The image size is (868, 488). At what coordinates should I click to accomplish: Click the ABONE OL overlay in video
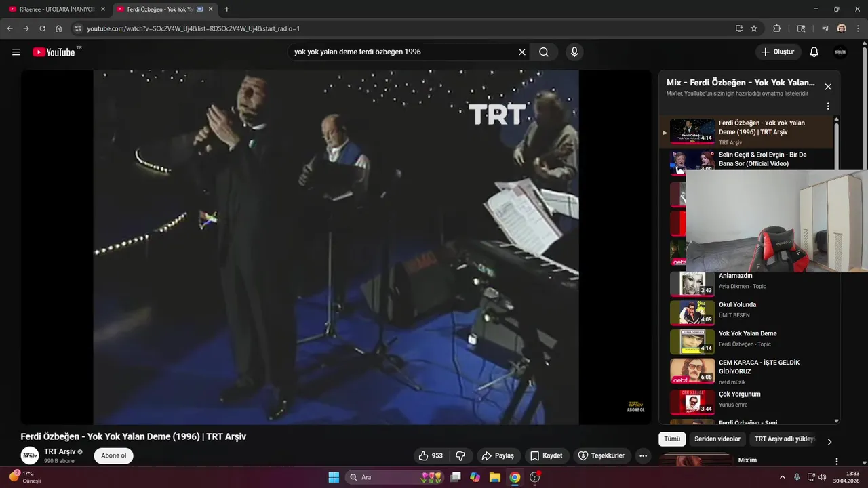(x=635, y=407)
